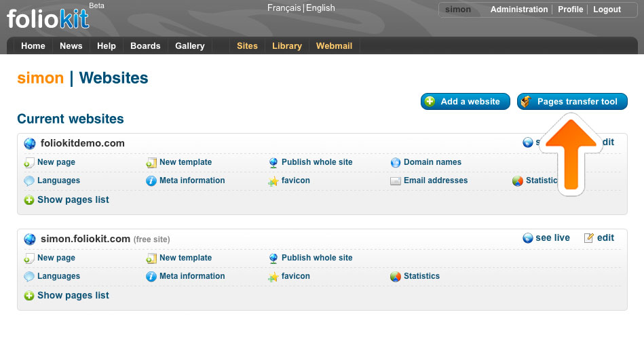
Task: Click New page icon under foliokitdemo.com
Action: pyautogui.click(x=29, y=163)
